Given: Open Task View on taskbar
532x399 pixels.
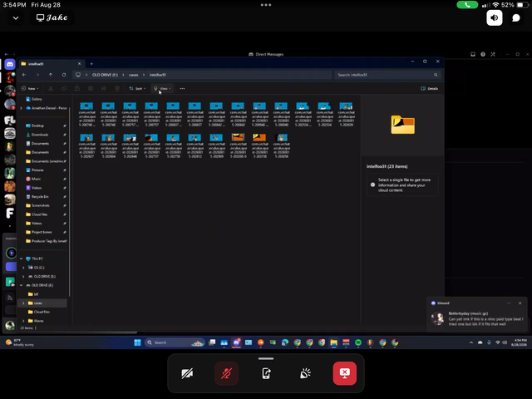Looking at the screenshot, I should [x=212, y=342].
